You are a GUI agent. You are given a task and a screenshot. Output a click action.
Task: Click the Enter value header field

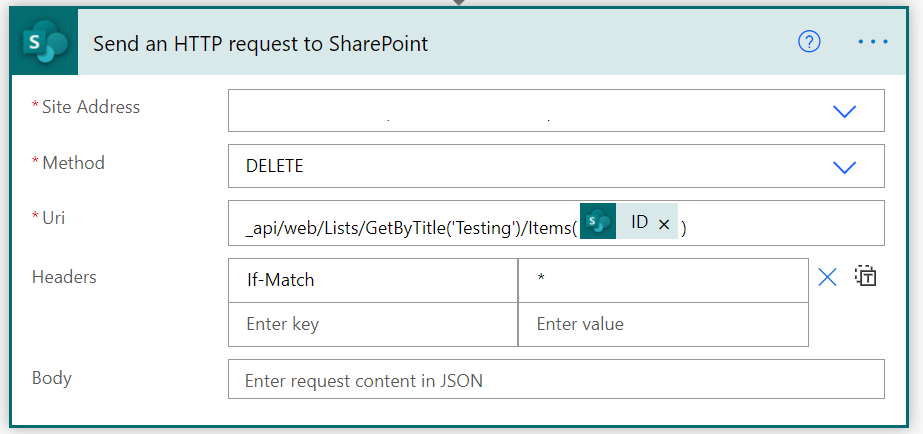pos(662,324)
